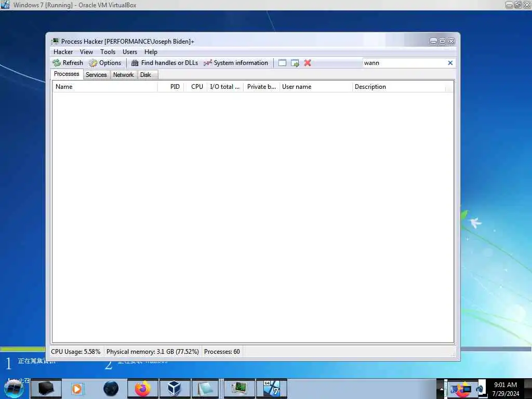Select the Processes tab
Screen dimensions: 532x399
click(66, 74)
